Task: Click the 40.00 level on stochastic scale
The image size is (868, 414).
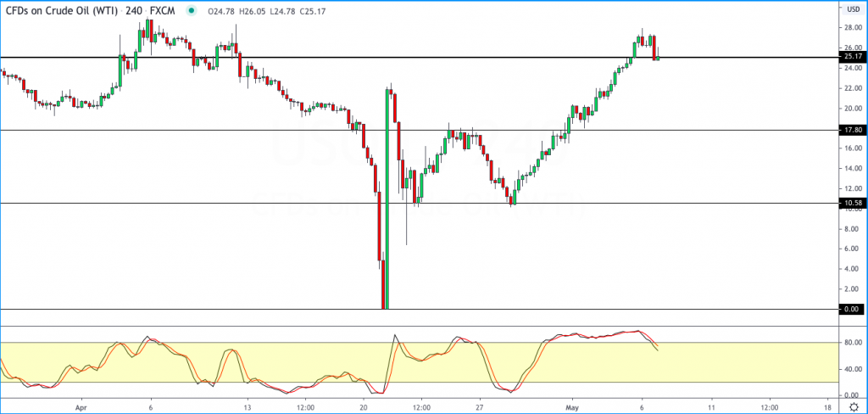Action: [853, 369]
